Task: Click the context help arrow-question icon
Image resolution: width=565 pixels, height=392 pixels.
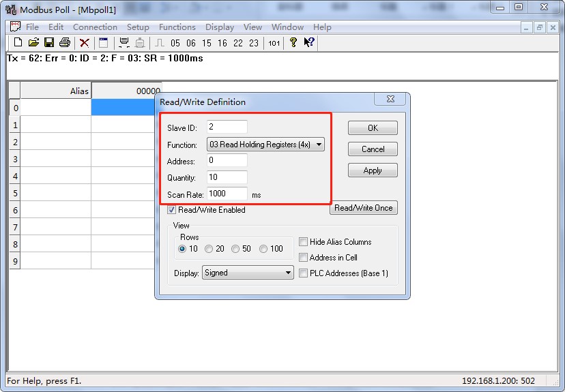Action: point(309,42)
